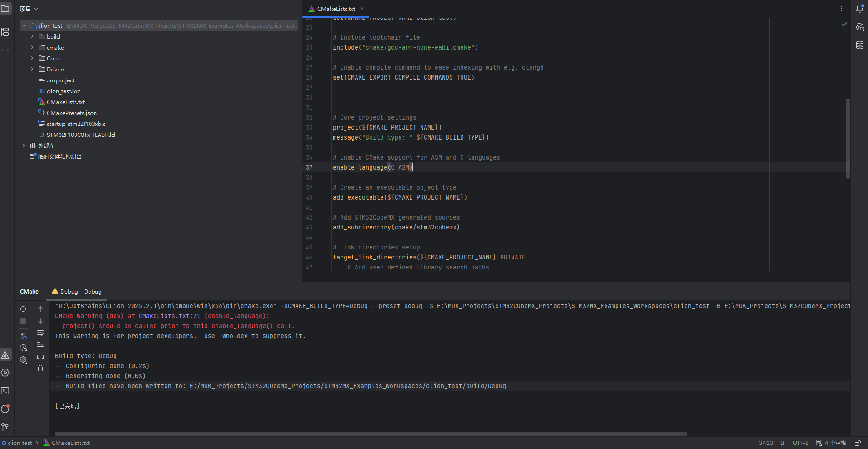Expand the build folder
Screen dimensions: 868x449
[x=32, y=36]
